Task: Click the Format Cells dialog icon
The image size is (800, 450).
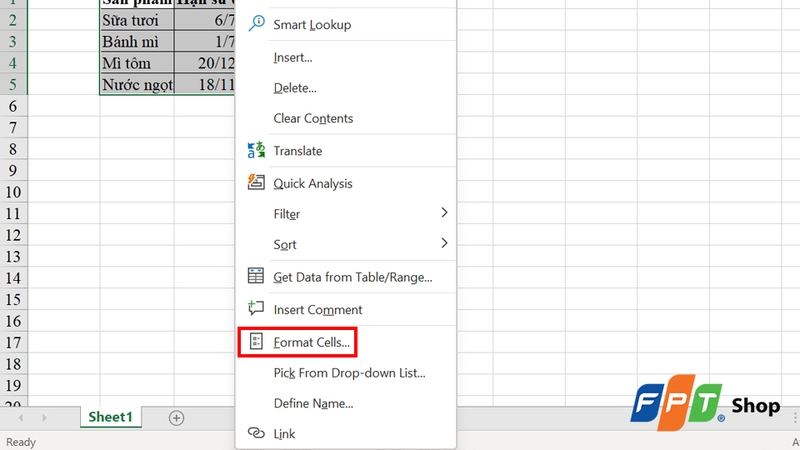Action: point(256,341)
